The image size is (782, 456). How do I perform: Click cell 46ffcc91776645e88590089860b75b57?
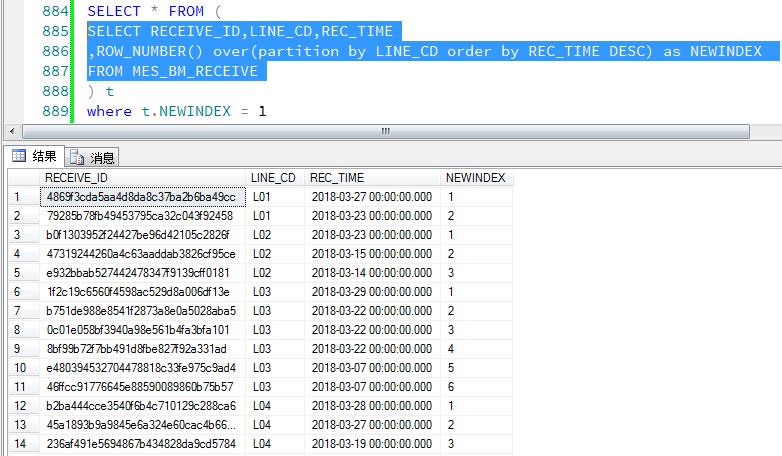pos(143,387)
